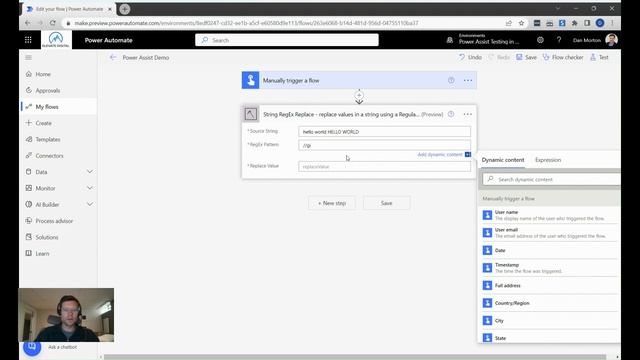Open the Dan Morton profile picture
The image size is (640, 360).
click(x=611, y=40)
